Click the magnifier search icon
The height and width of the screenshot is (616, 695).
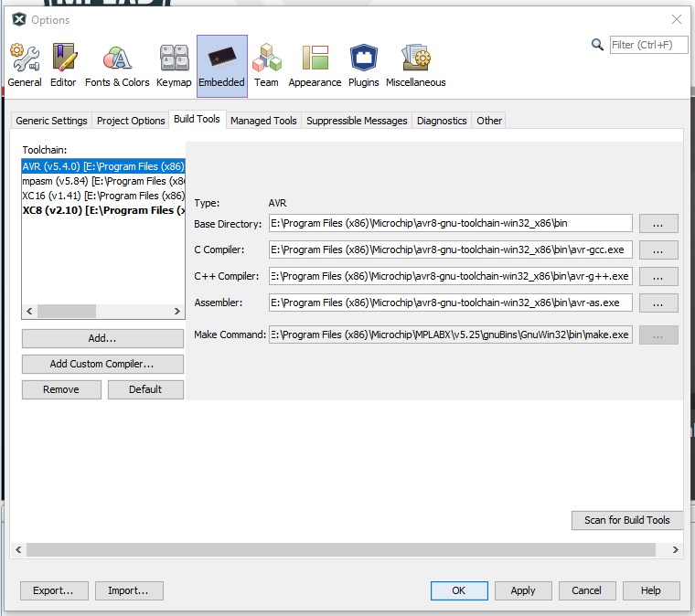click(597, 45)
